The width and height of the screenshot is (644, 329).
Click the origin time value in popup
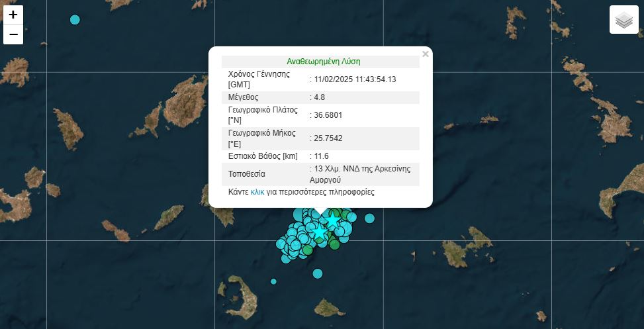[x=354, y=79]
